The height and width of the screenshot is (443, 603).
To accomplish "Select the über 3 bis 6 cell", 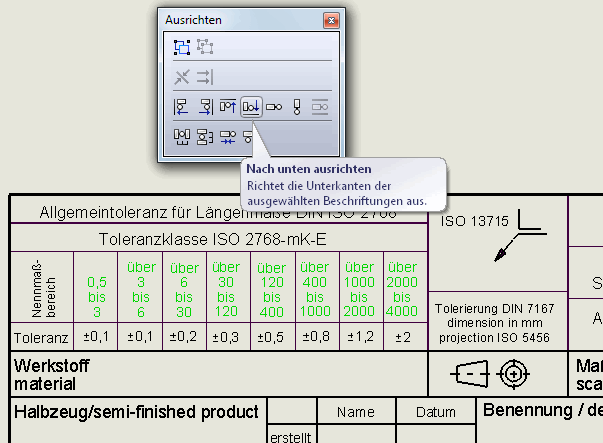I will pos(141,289).
